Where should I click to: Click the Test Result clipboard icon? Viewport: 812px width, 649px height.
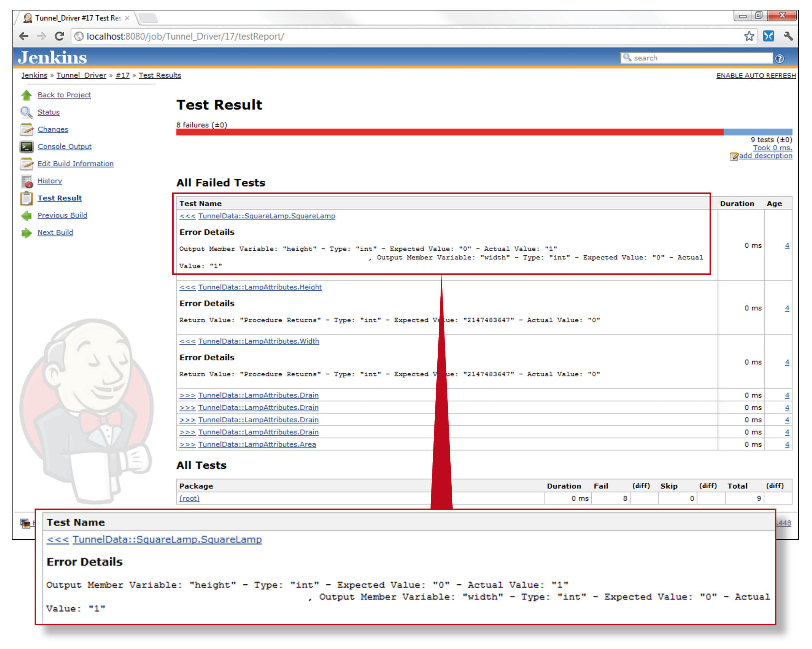26,198
